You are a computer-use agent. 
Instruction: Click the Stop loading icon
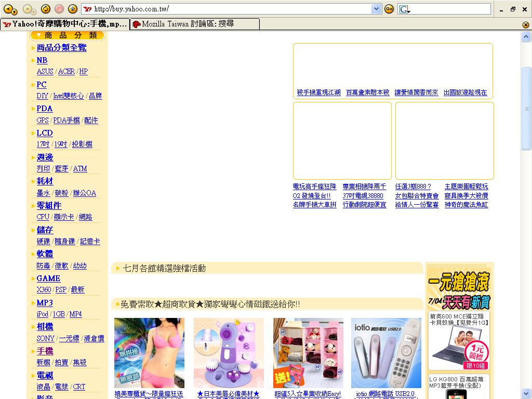coord(59,9)
